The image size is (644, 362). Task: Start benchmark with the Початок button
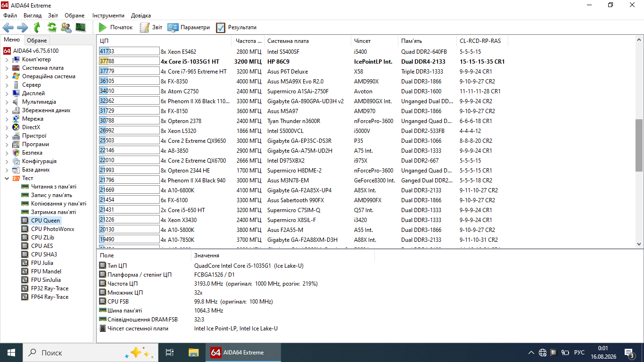(x=116, y=27)
